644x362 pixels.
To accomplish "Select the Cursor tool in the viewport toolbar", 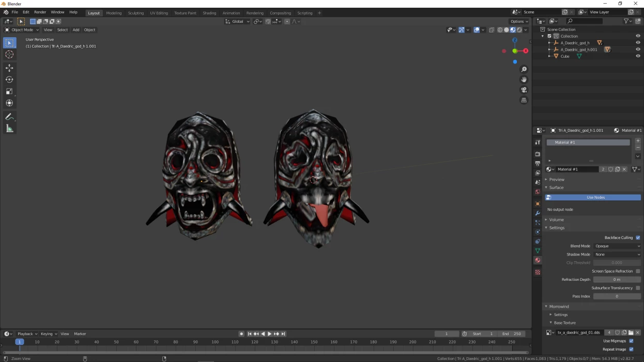I will tap(9, 54).
